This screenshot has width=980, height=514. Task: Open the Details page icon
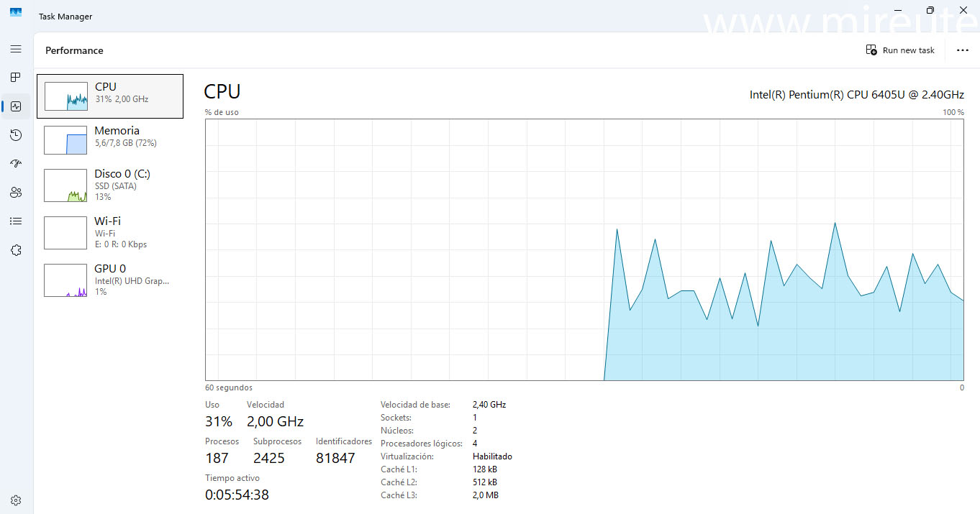point(16,221)
